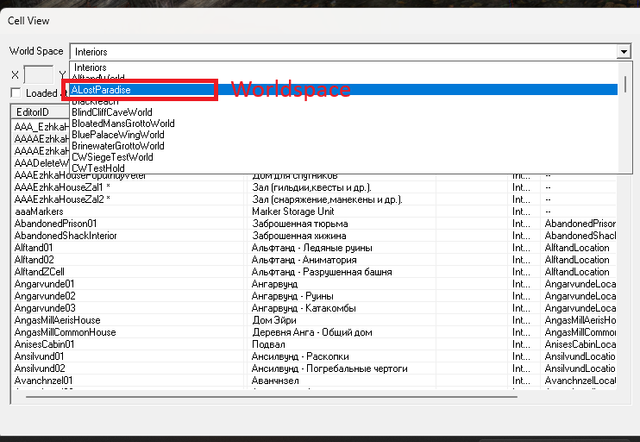The height and width of the screenshot is (442, 640).
Task: Select the AngasMillAerisHouse cell
Action: pos(57,320)
